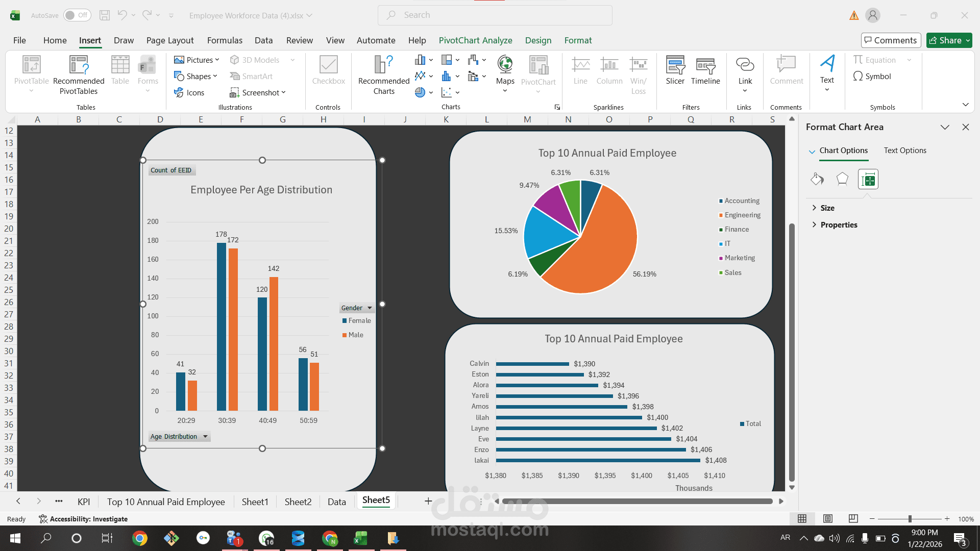Select Fill & Line options icon

[817, 179]
